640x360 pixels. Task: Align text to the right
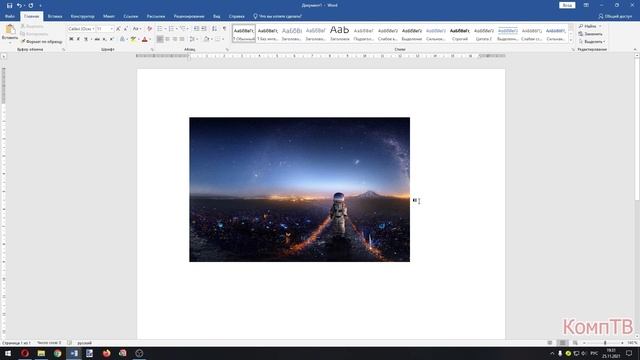[175, 39]
